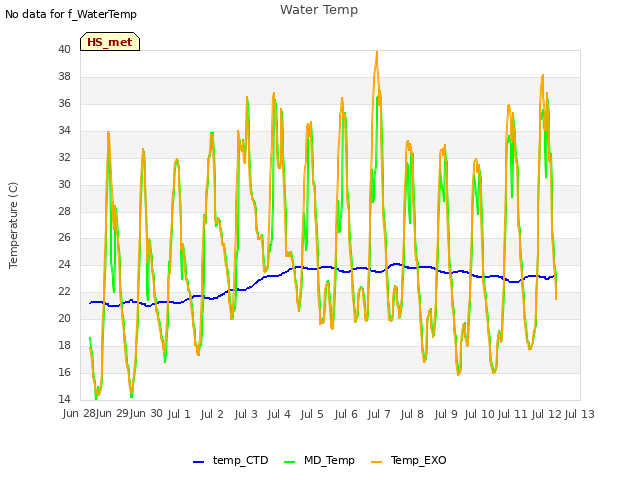Click the 18 y-axis tick label
This screenshot has height=480, width=640.
[64, 345]
